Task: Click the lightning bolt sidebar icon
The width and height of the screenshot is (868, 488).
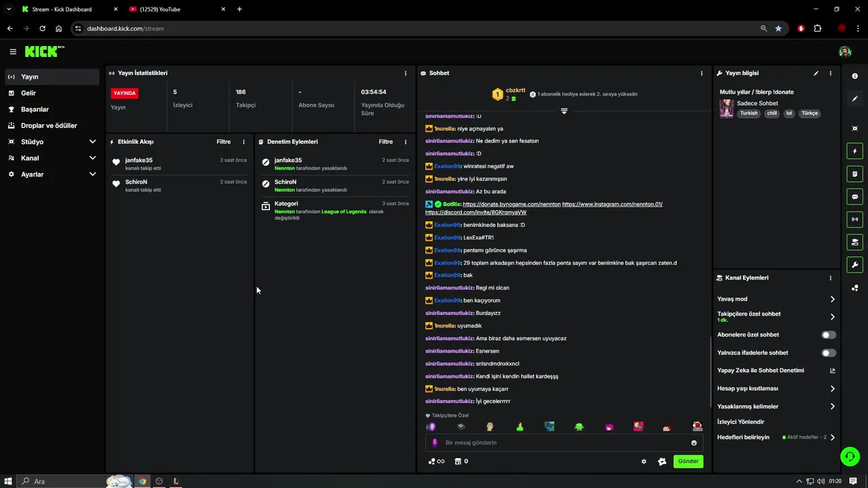Action: pyautogui.click(x=854, y=151)
